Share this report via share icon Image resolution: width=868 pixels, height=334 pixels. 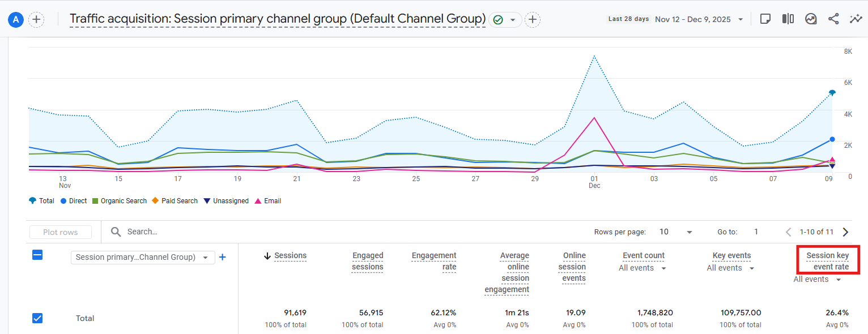(833, 19)
